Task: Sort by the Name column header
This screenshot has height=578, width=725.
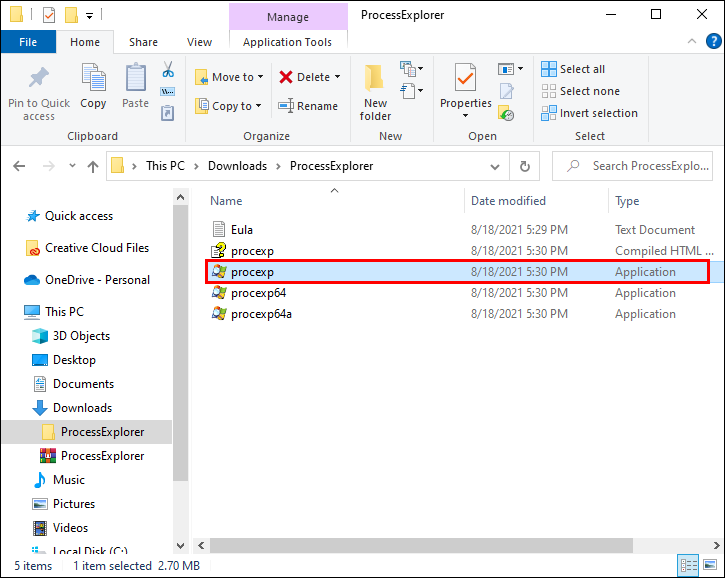Action: 226,201
